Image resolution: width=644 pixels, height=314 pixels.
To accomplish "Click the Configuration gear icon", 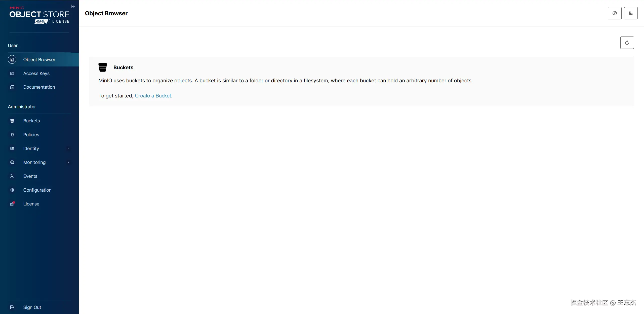I will (12, 190).
